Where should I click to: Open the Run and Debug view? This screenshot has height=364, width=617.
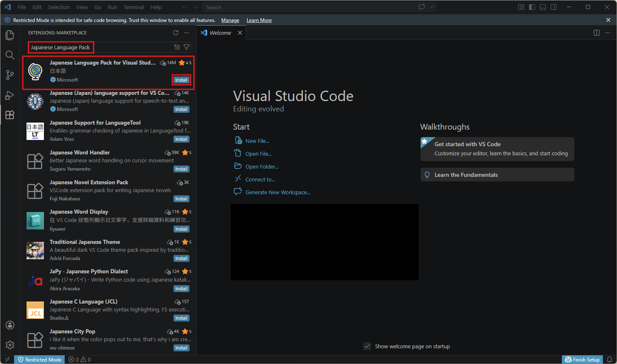pyautogui.click(x=10, y=95)
